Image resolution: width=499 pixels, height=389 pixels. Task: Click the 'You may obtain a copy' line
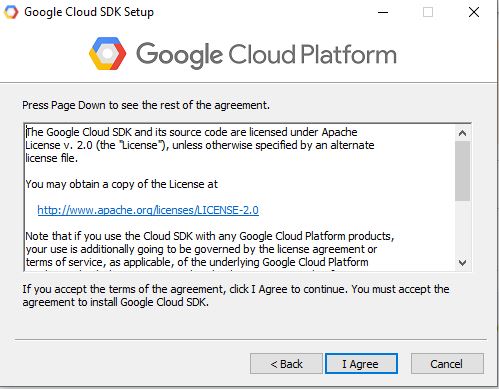point(122,184)
